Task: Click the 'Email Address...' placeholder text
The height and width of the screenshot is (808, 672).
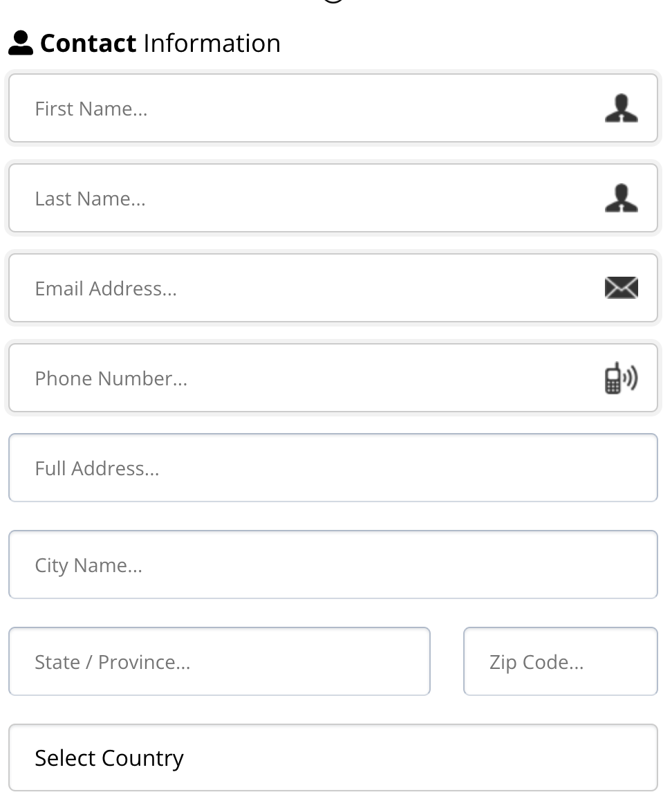Action: 106,288
